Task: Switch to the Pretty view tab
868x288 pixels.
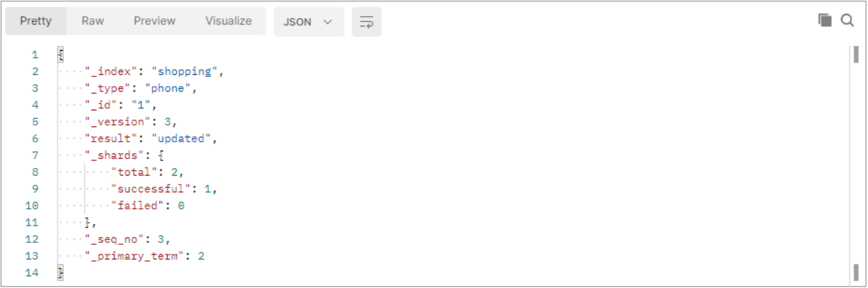Action: click(36, 21)
